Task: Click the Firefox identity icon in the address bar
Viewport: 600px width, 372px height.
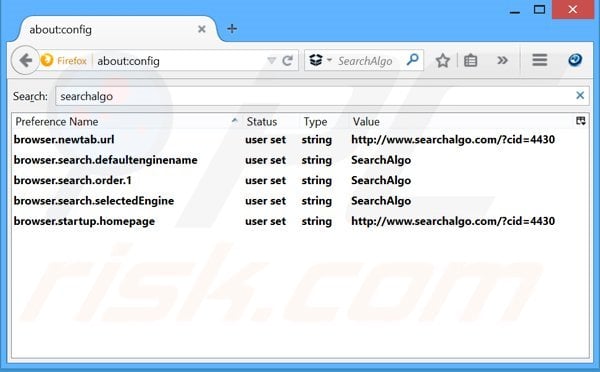Action: pos(47,60)
